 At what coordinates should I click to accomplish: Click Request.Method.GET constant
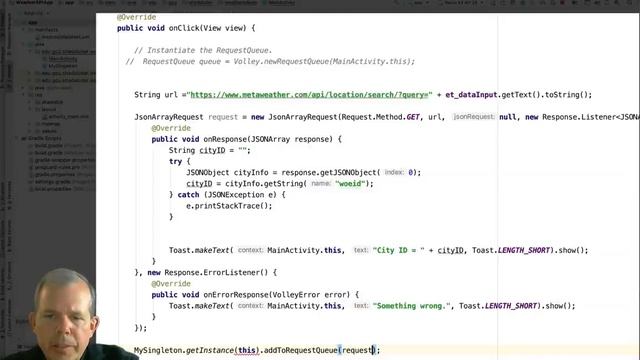(x=380, y=117)
